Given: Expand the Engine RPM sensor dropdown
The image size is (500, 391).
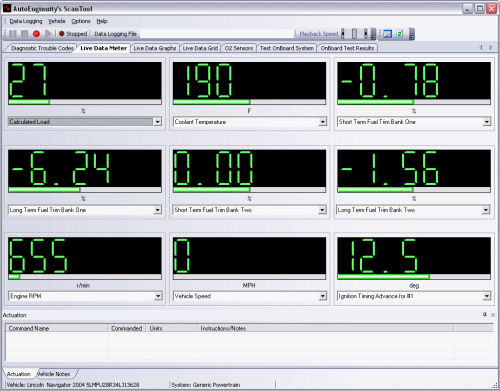Looking at the screenshot, I should click(158, 296).
